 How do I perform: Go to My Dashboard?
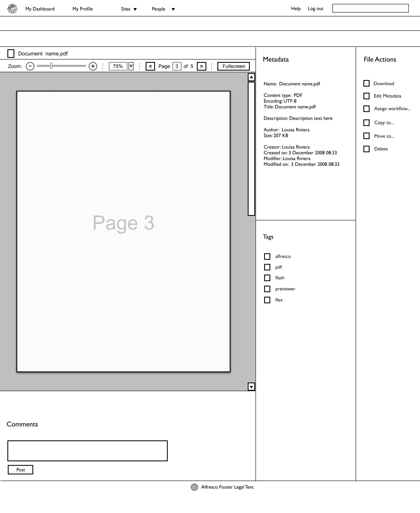tap(40, 9)
